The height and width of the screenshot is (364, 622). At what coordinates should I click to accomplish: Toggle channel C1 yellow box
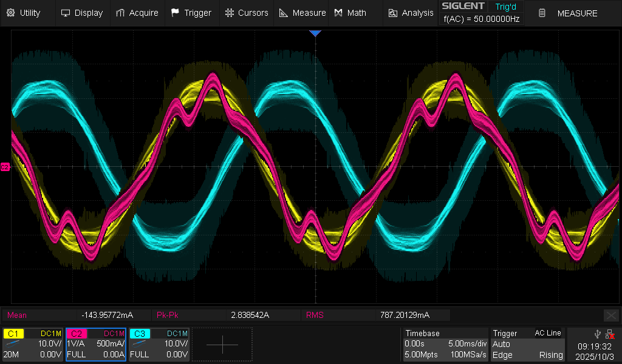click(33, 345)
